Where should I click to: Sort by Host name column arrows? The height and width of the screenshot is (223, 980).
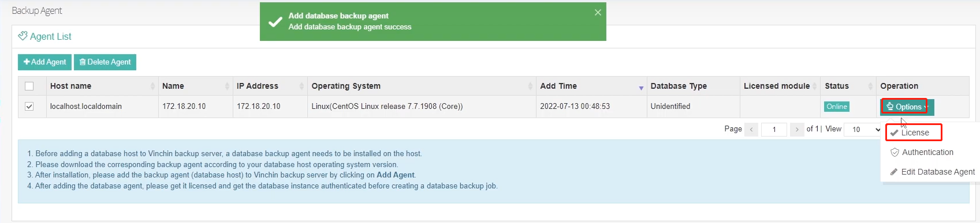152,86
